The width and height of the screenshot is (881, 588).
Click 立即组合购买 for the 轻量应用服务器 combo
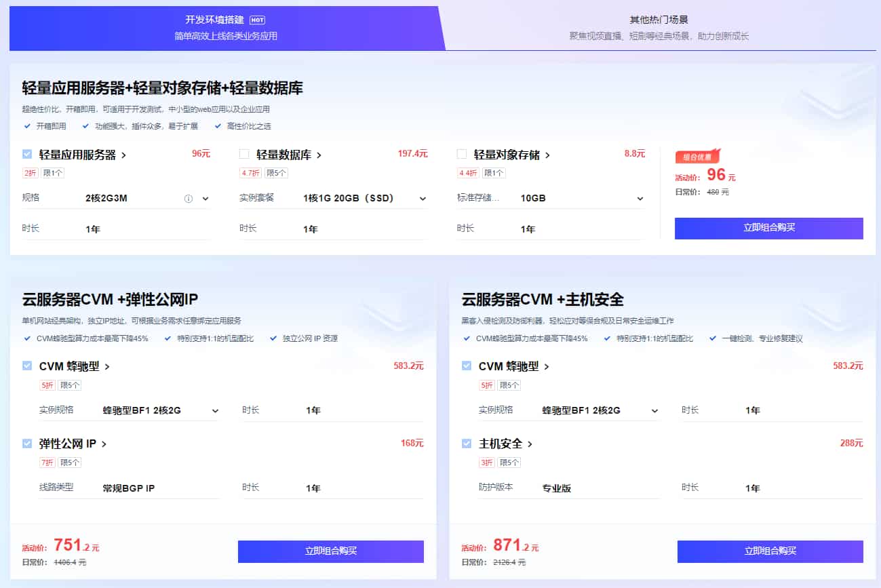[x=768, y=229]
